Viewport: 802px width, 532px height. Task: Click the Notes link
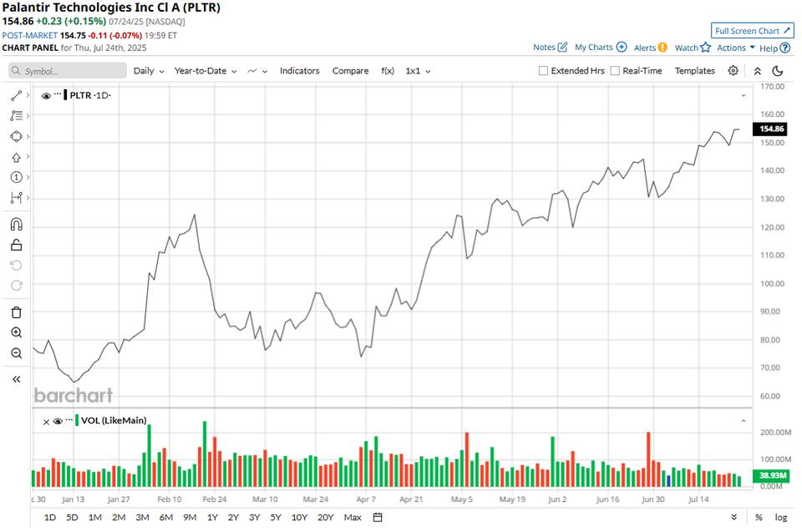click(x=544, y=47)
